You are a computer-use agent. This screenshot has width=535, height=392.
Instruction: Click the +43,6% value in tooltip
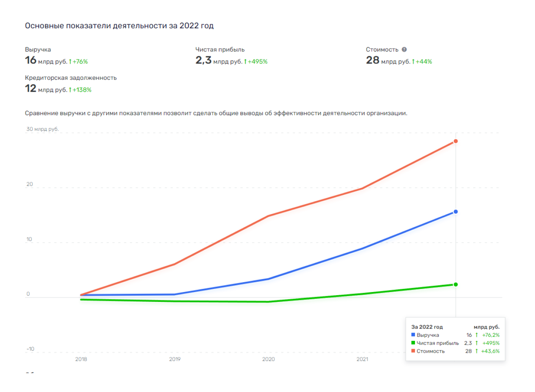[490, 351]
